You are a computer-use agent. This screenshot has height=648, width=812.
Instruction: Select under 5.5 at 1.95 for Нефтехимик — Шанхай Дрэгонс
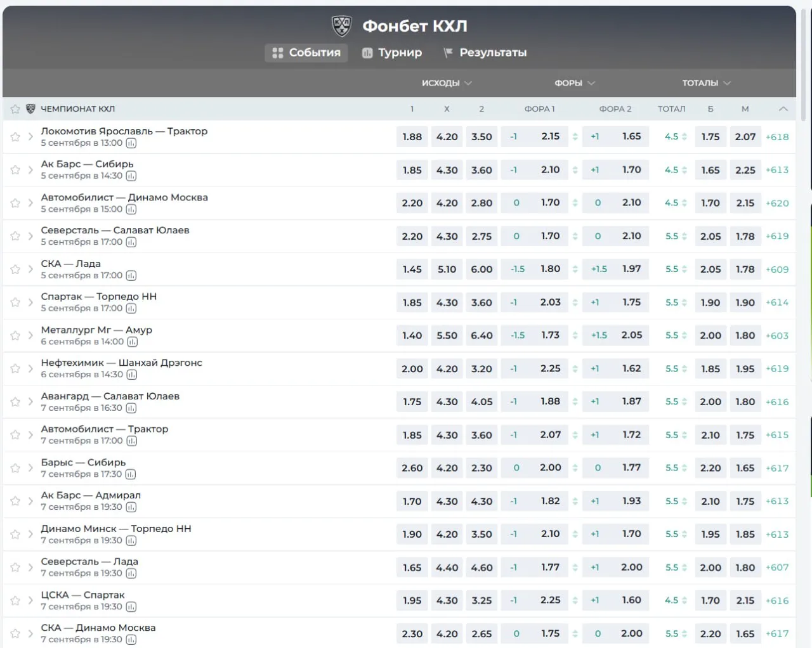click(x=745, y=369)
